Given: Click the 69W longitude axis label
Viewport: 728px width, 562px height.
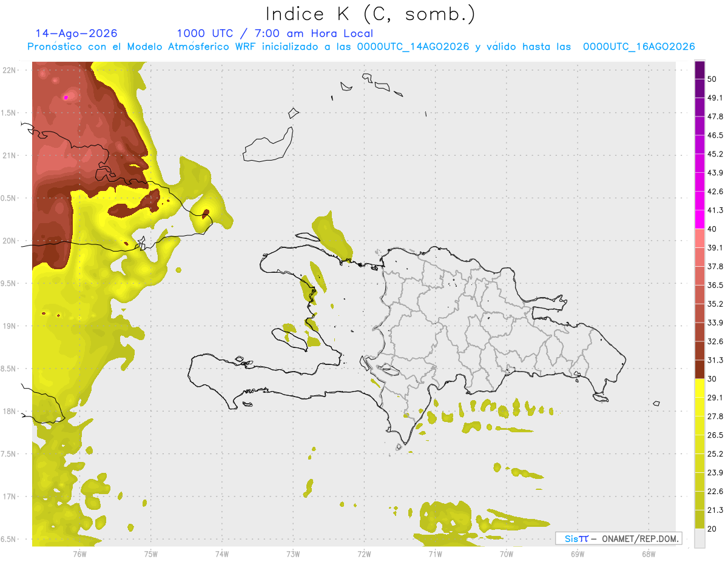Looking at the screenshot, I should [x=578, y=554].
